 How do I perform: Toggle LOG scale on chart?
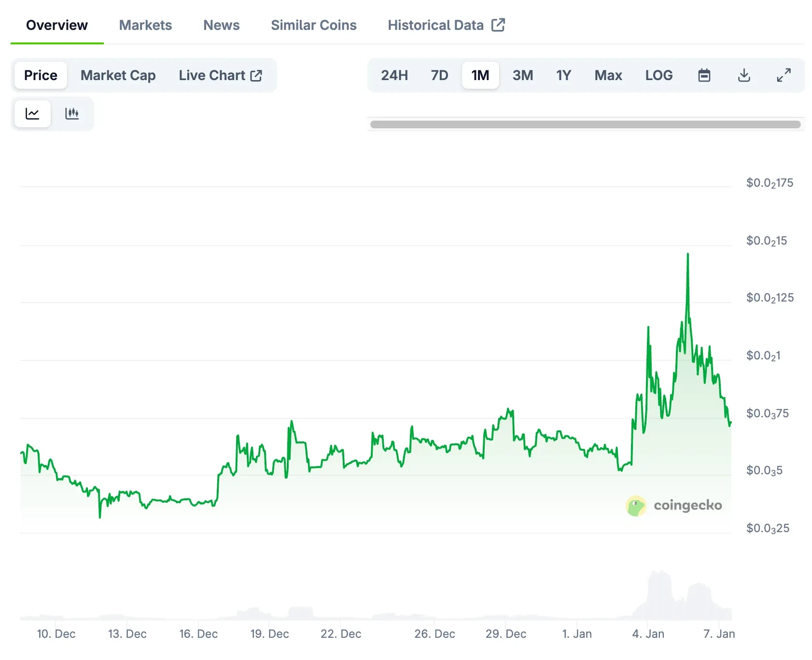pyautogui.click(x=658, y=75)
